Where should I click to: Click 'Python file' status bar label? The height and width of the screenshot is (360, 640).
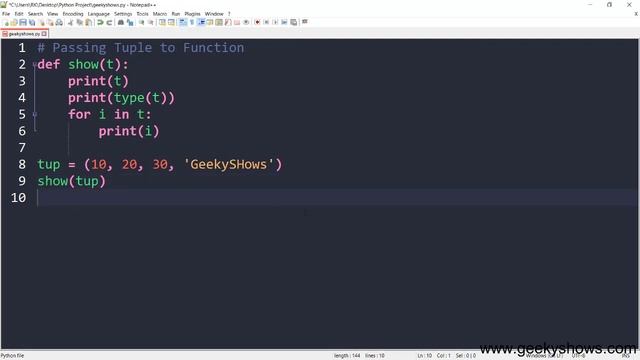coord(12,356)
